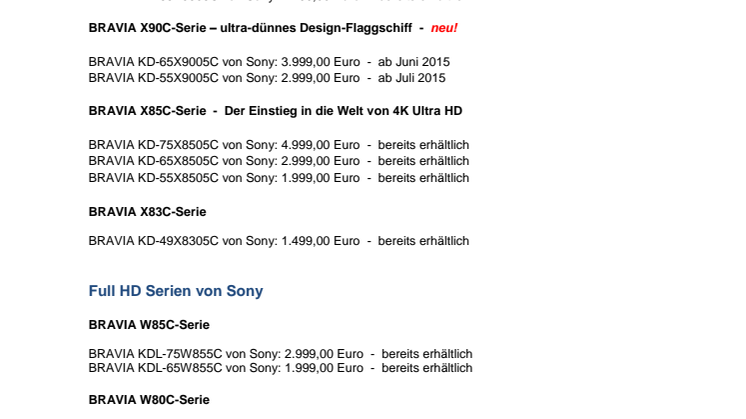The height and width of the screenshot is (419, 746).
Task: Click 'bereits erhältlich' beside KD-49X8305C
Action: 423,241
